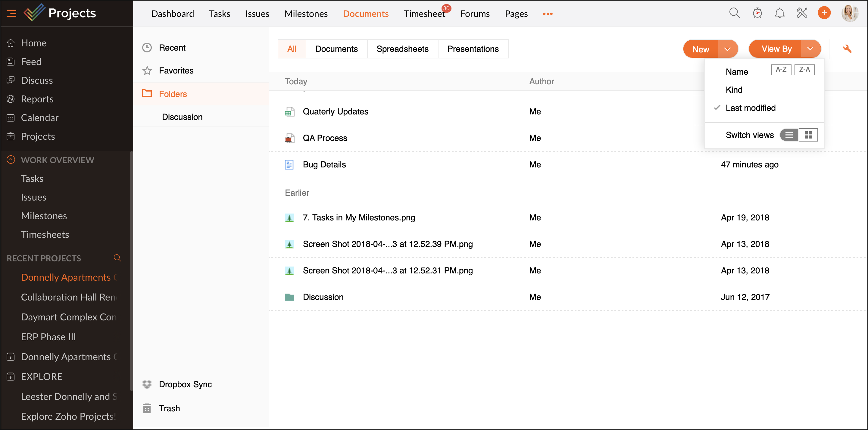Sort names A-Z
The height and width of the screenshot is (430, 868).
pyautogui.click(x=781, y=70)
